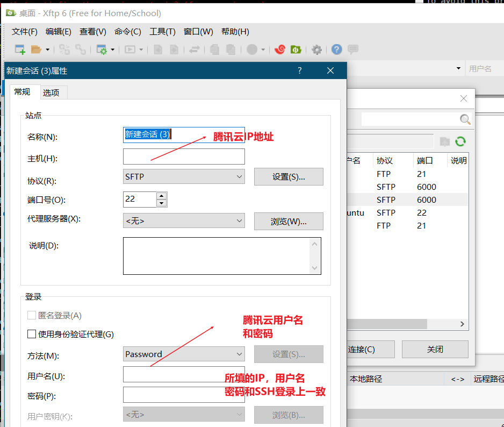Click the 名称(N) input field

184,135
